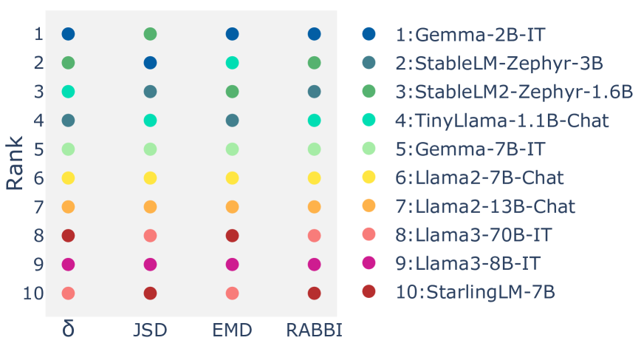Toggle StableLM2-Zephyr-1.6B legend item
644x346 pixels.
[514, 92]
